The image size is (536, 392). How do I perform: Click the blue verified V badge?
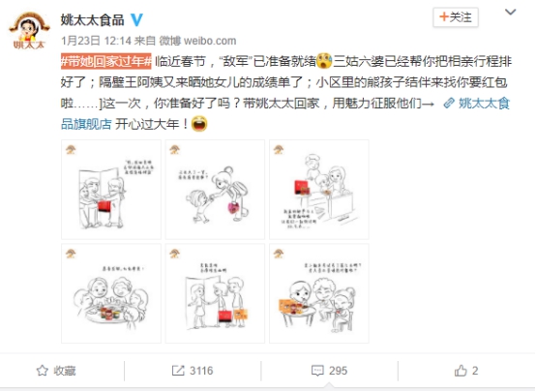(x=136, y=19)
